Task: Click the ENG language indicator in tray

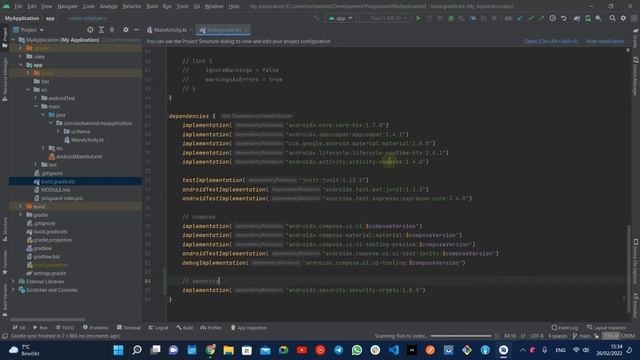Action: coord(560,350)
